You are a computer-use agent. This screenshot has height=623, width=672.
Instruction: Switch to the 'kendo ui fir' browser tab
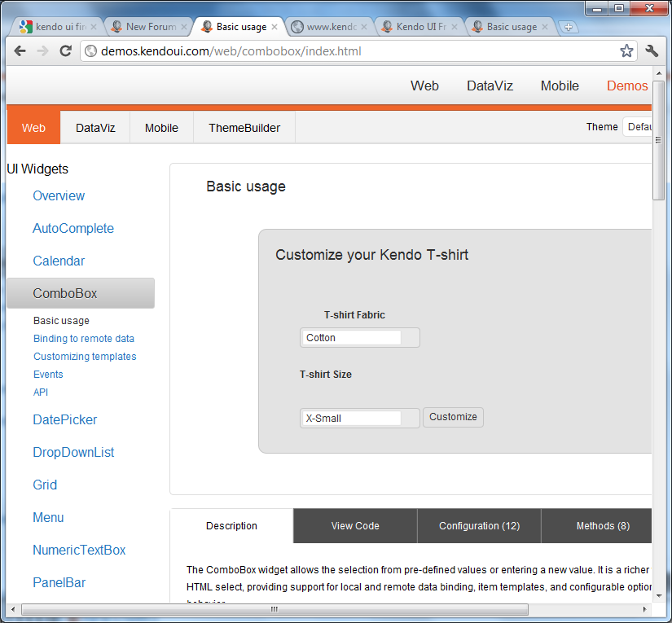58,27
